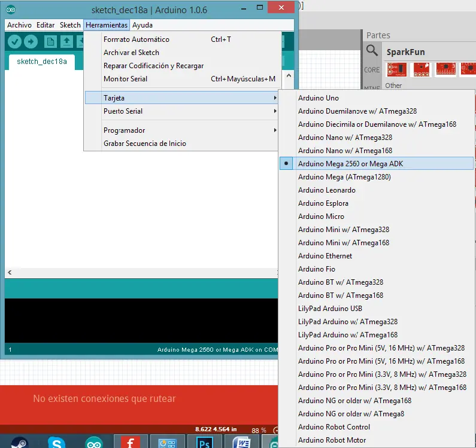Select Arduino Mega 2560 or Mega ADK board
The image size is (476, 448).
377,163
